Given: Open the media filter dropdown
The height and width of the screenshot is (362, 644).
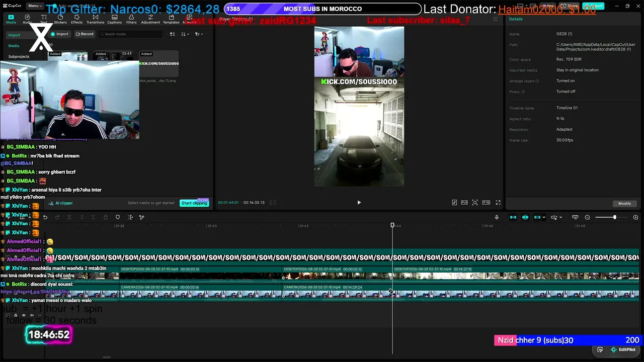Looking at the screenshot, I should click(x=199, y=34).
